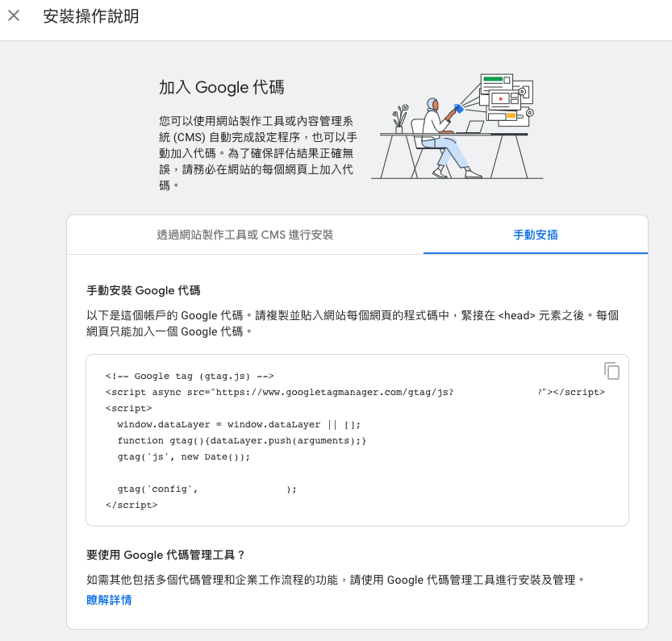Click the head element instruction text
The width and height of the screenshot is (672, 641).
coord(355,323)
